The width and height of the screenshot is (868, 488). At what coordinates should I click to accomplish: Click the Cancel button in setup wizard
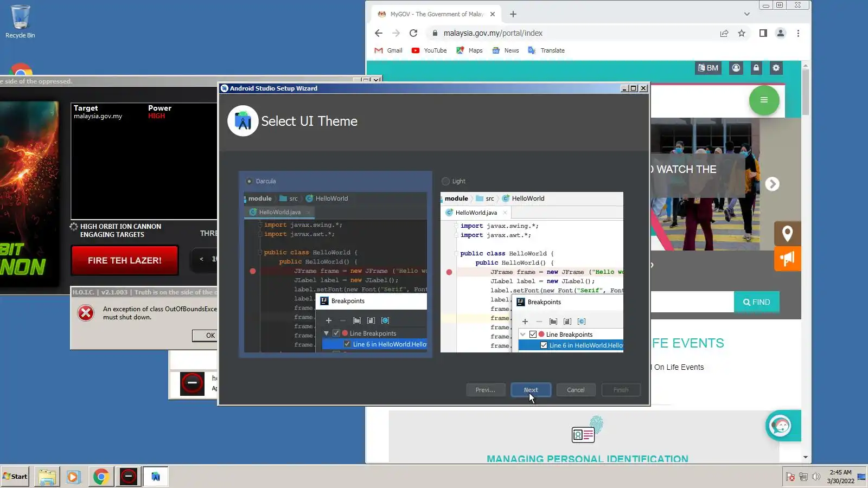click(576, 390)
